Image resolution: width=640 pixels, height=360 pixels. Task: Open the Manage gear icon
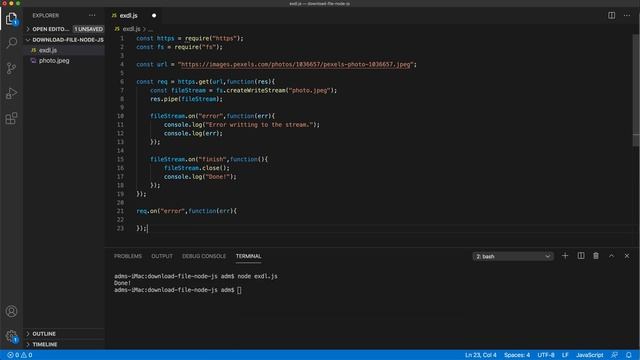(x=11, y=336)
